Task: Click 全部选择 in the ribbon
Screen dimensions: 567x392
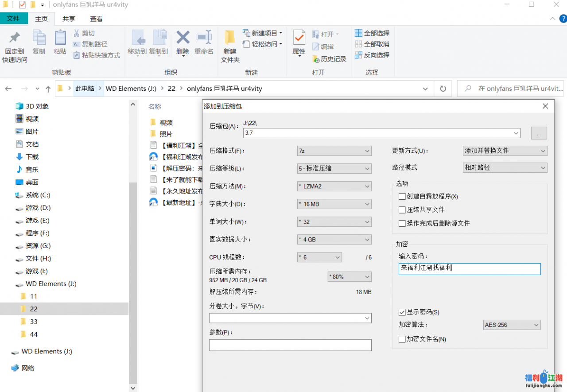Action: [372, 33]
